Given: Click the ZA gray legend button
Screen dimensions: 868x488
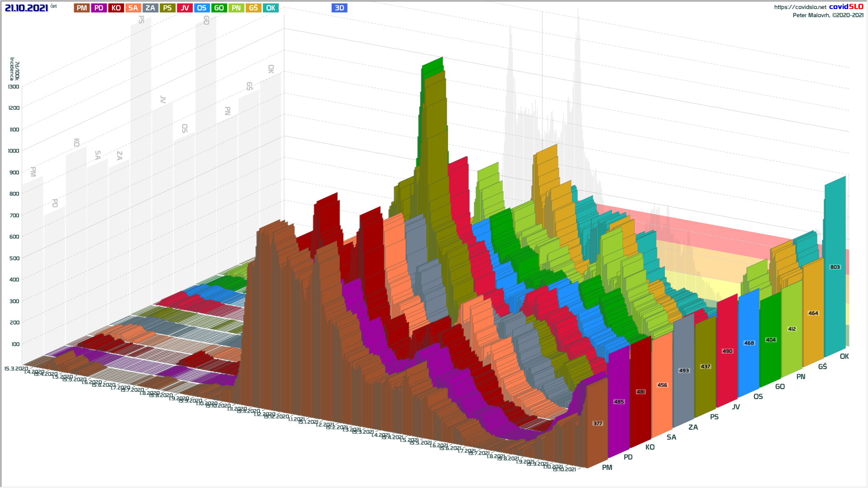Looking at the screenshot, I should point(150,8).
